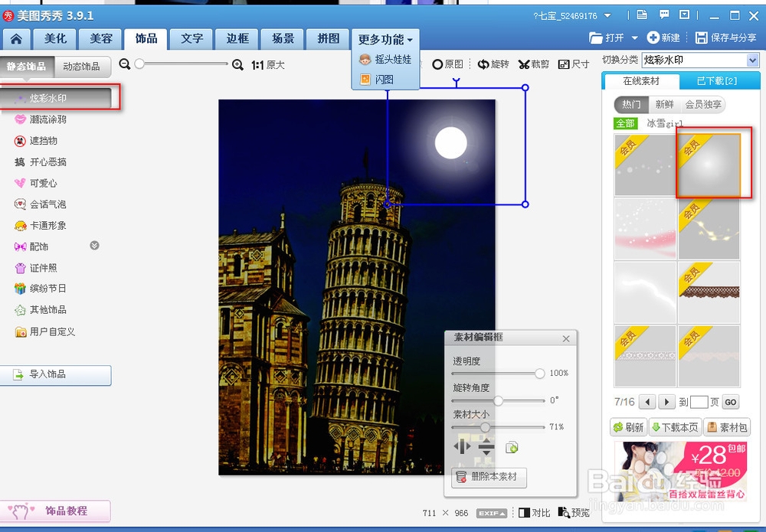Go to next material page arrow
Screen dimensions: 766x532
667,402
